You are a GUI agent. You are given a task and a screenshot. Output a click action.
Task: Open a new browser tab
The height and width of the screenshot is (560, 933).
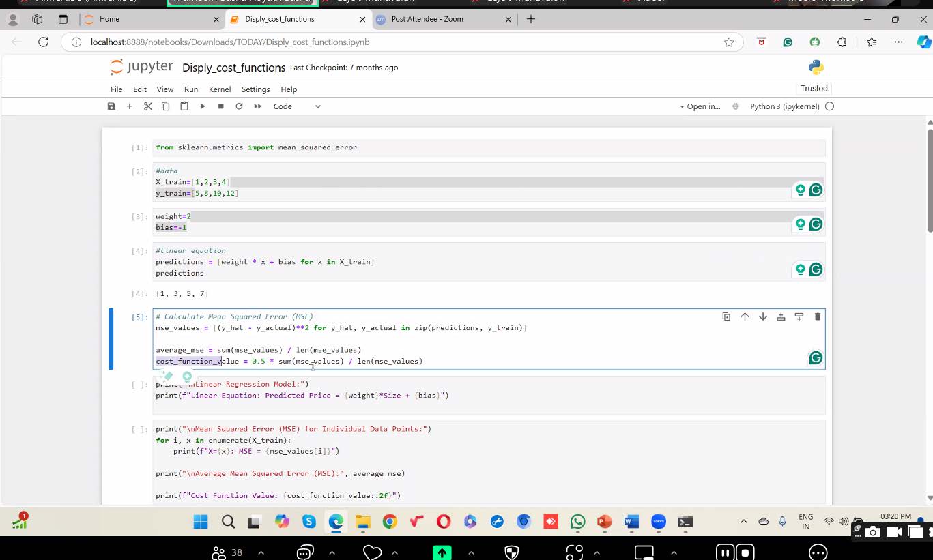coord(531,19)
